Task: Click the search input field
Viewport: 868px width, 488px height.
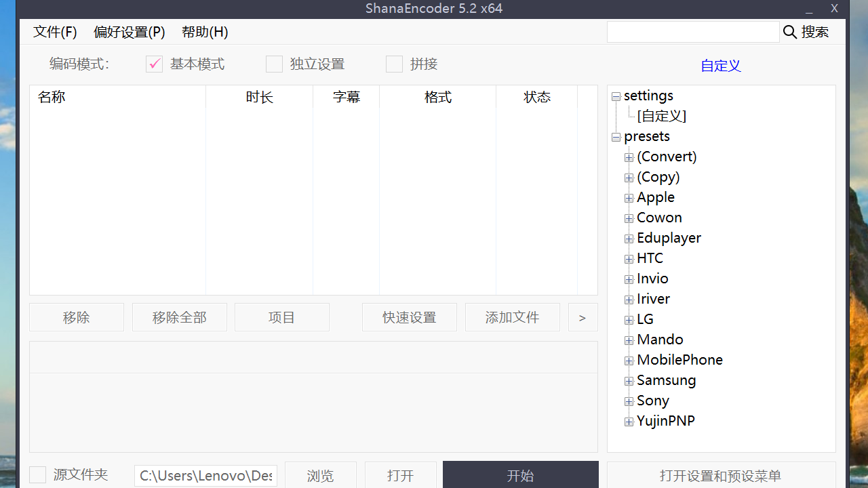Action: click(693, 32)
